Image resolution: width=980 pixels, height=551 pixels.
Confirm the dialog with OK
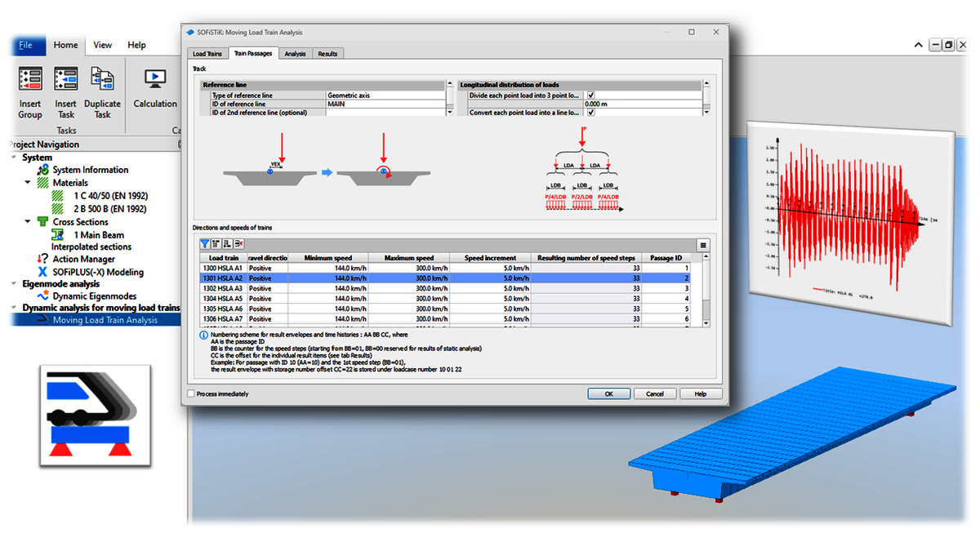[608, 393]
